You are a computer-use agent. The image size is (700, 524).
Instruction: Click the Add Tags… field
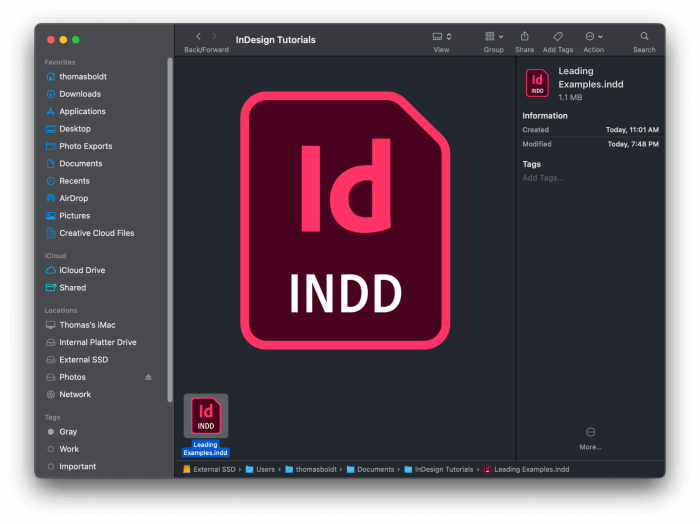(x=543, y=178)
